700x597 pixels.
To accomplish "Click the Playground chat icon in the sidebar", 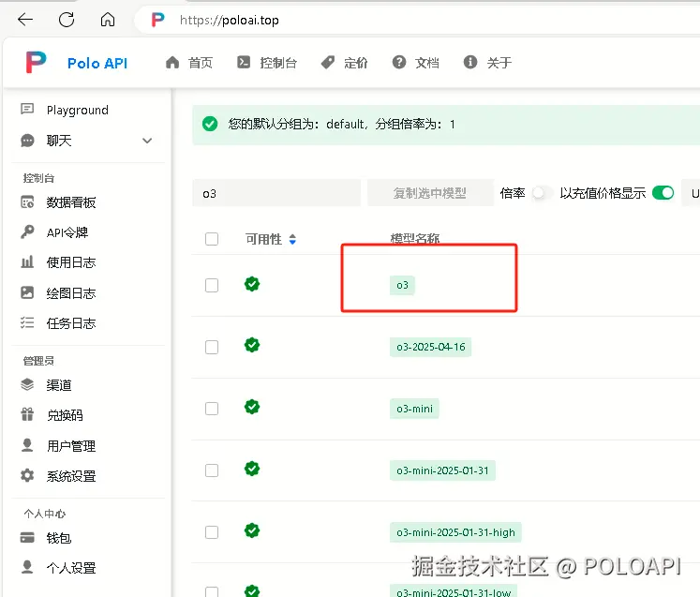I will click(27, 109).
